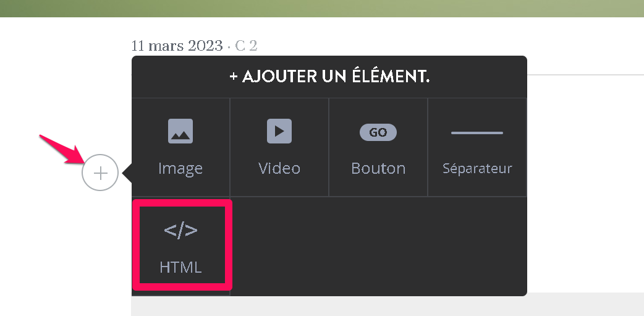Click the popup's left pointer triangle

coord(127,173)
